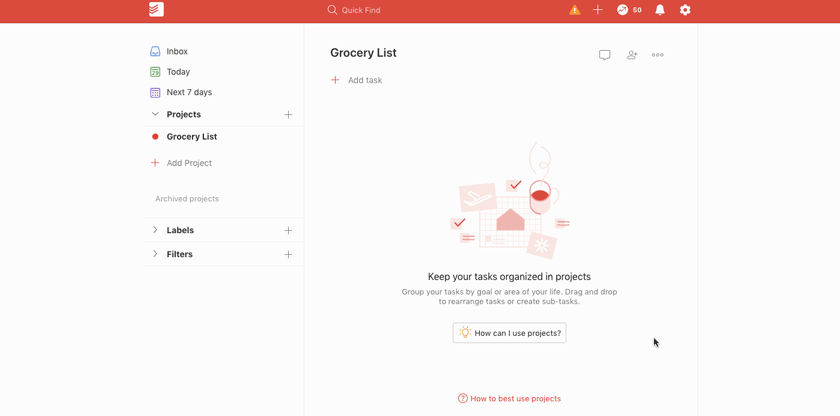
Task: Click the Todoist logo in header
Action: click(156, 10)
